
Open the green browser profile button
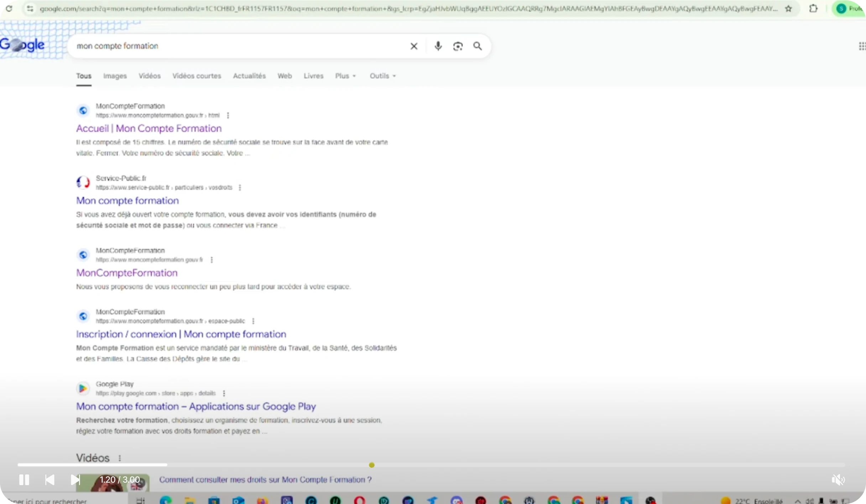[849, 9]
